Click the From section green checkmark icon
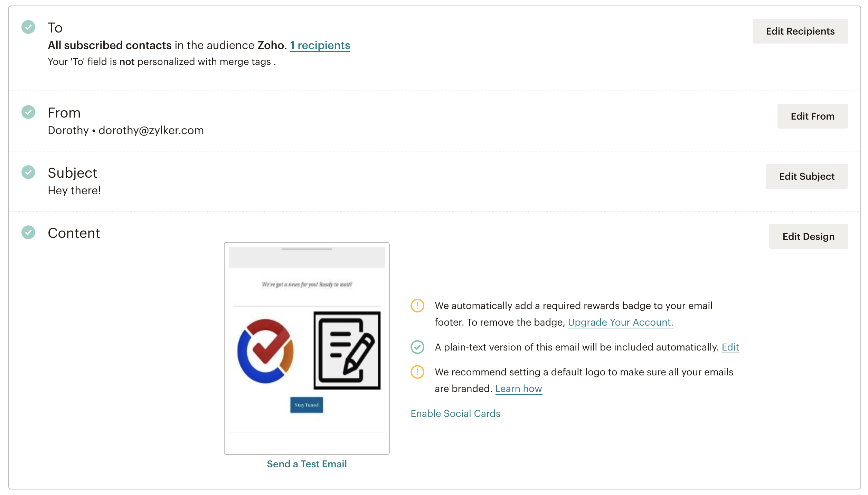Screen dimensions: 868x495 [28, 112]
